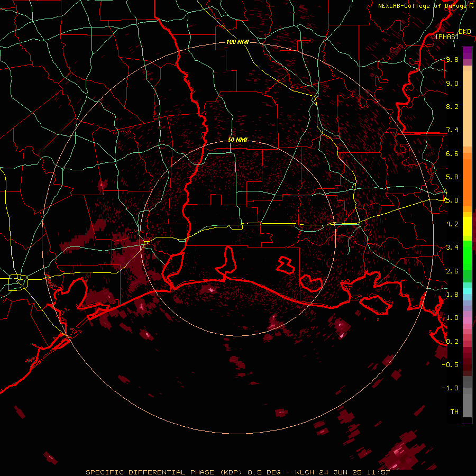Click the 8.2 color scale value
This screenshot has height=476, width=476.
pyautogui.click(x=452, y=106)
